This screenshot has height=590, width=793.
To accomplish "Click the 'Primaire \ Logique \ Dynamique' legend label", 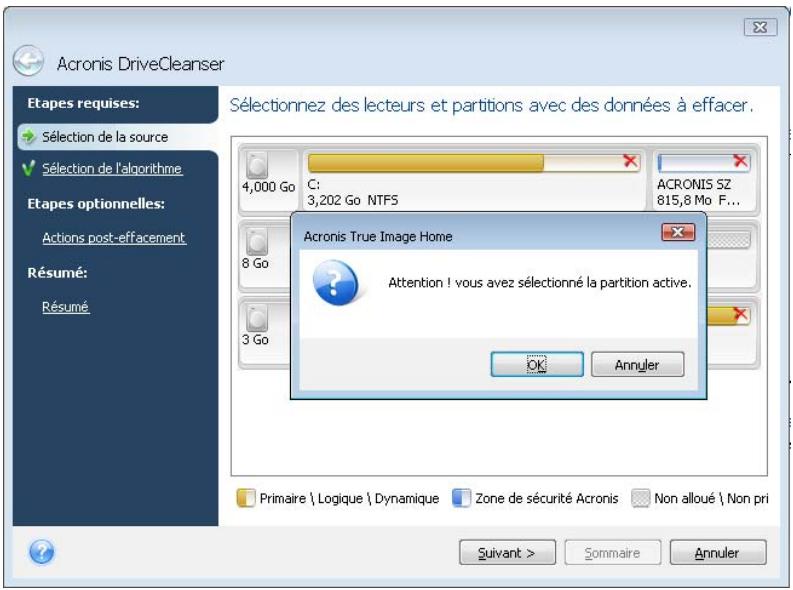I will (349, 498).
